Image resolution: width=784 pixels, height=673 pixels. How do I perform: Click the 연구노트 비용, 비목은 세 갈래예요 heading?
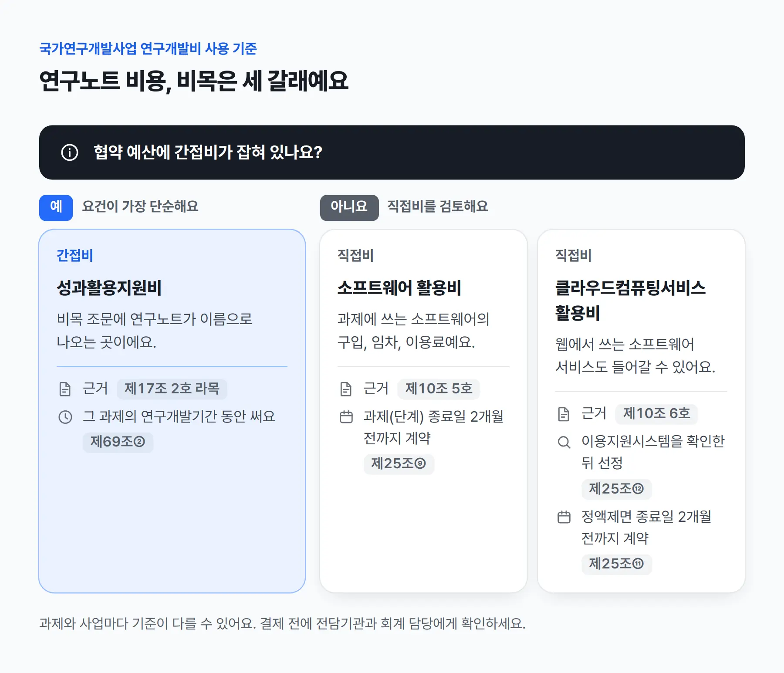click(194, 81)
